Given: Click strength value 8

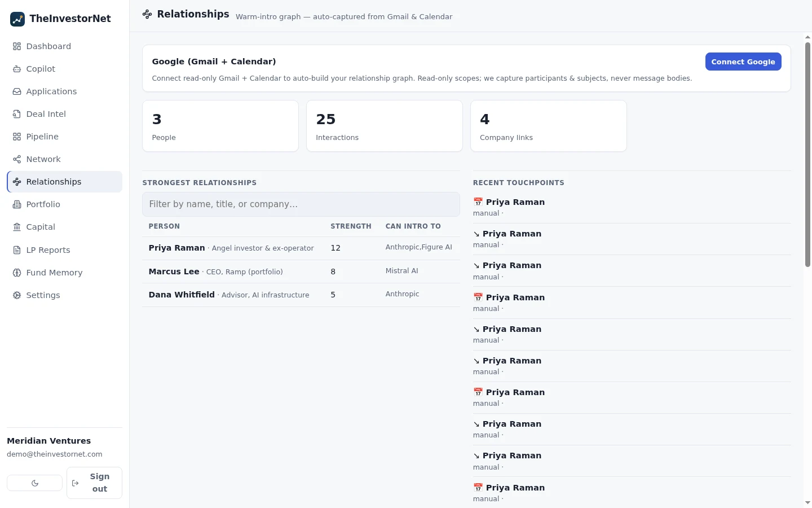Looking at the screenshot, I should tap(333, 271).
